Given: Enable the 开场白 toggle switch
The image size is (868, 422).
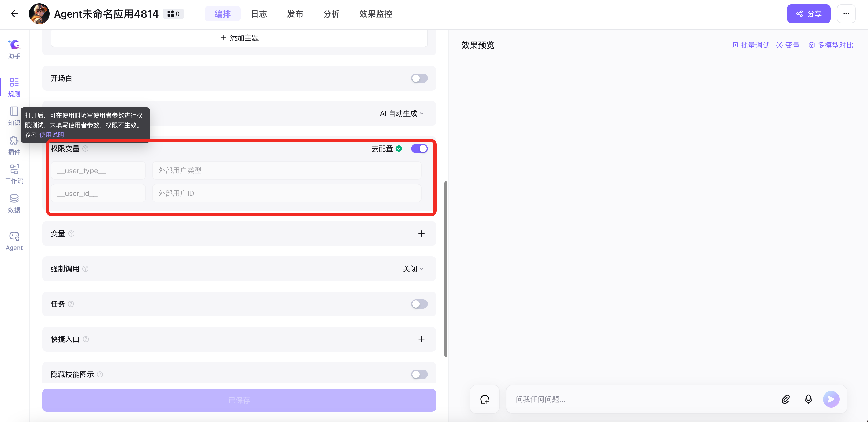Looking at the screenshot, I should click(419, 78).
